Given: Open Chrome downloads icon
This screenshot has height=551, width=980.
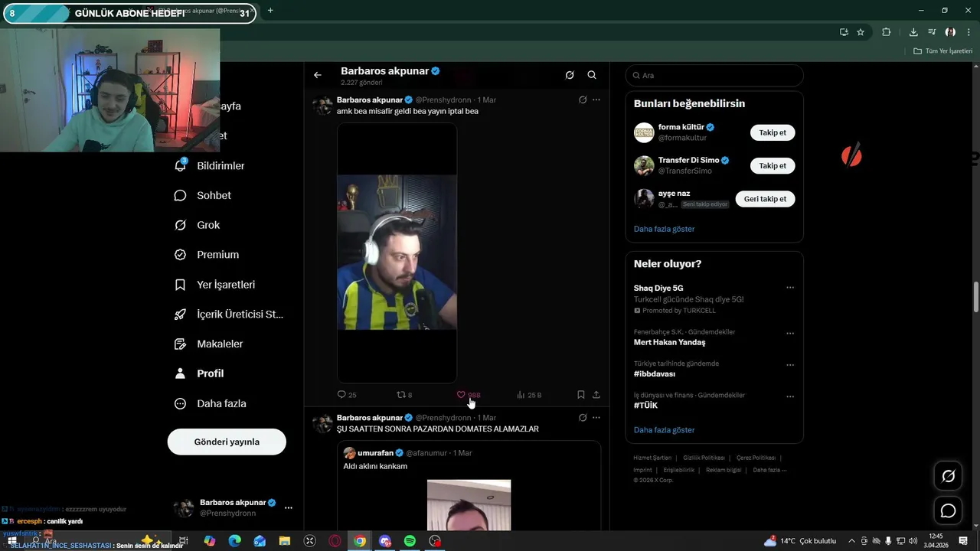Looking at the screenshot, I should tap(913, 32).
